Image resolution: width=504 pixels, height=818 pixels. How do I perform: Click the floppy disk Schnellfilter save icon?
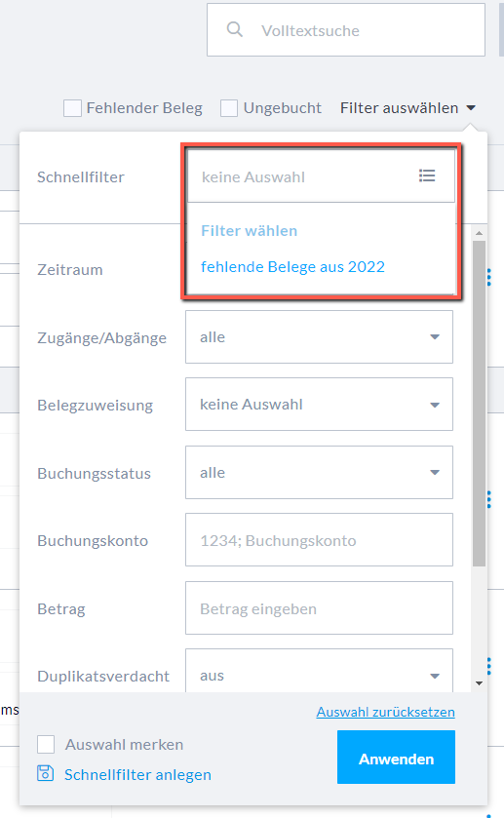[46, 773]
